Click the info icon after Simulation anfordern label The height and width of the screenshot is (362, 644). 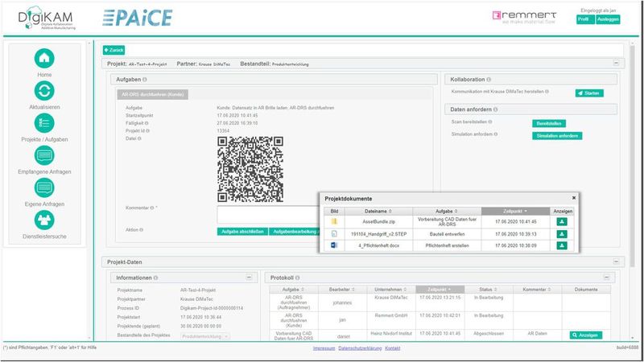pyautogui.click(x=496, y=134)
